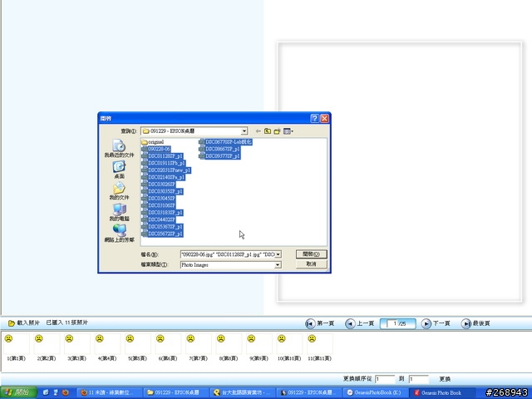Select file DSC04402SP

(x=159, y=219)
